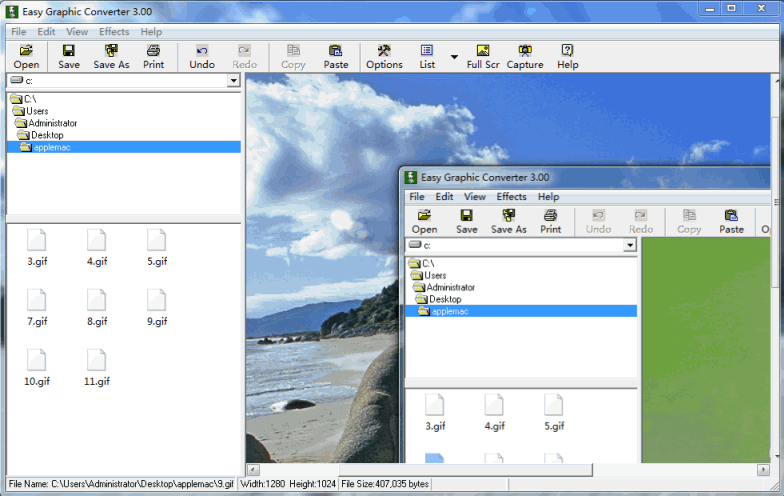Select file 5.gif in main file list
Viewport: 784px width, 496px height.
tap(156, 248)
